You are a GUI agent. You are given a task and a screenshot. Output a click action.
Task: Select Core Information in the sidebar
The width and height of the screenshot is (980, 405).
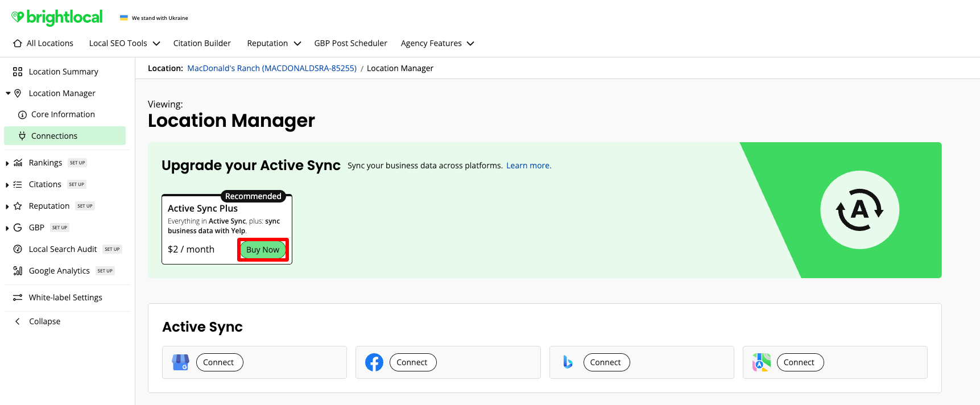(63, 114)
